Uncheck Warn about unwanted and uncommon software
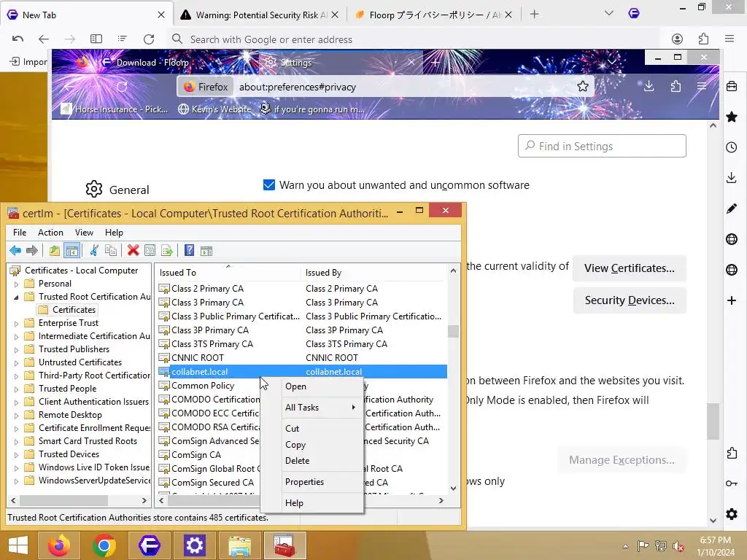Screen dimensions: 747x560 [x=269, y=184]
